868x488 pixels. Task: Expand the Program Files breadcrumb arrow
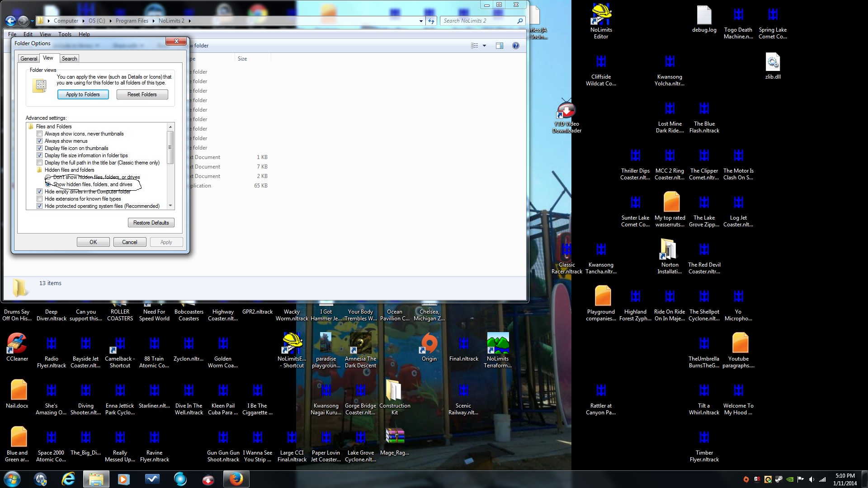[154, 21]
